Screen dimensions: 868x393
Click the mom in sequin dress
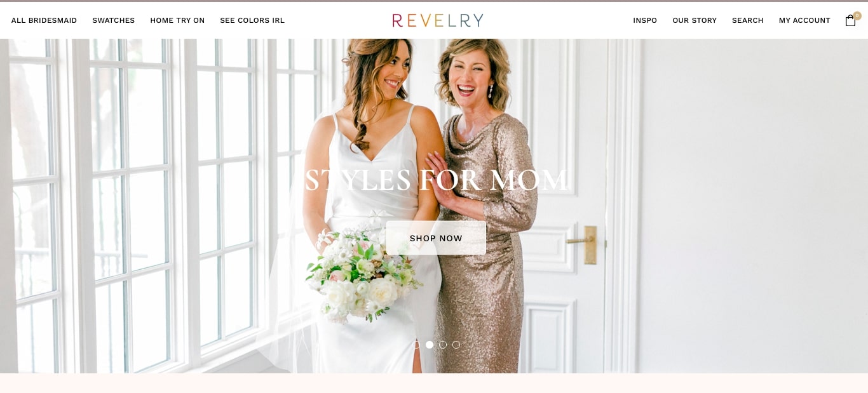coord(486,210)
